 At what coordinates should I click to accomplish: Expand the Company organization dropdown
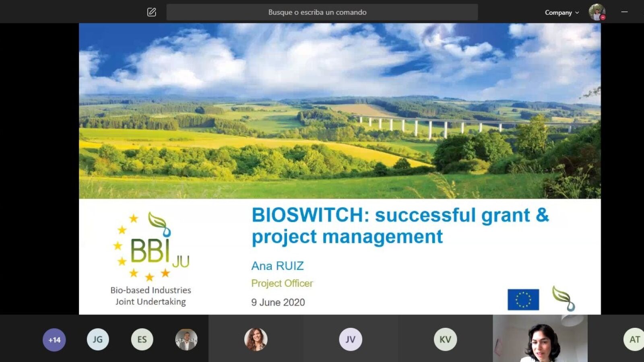(x=561, y=12)
